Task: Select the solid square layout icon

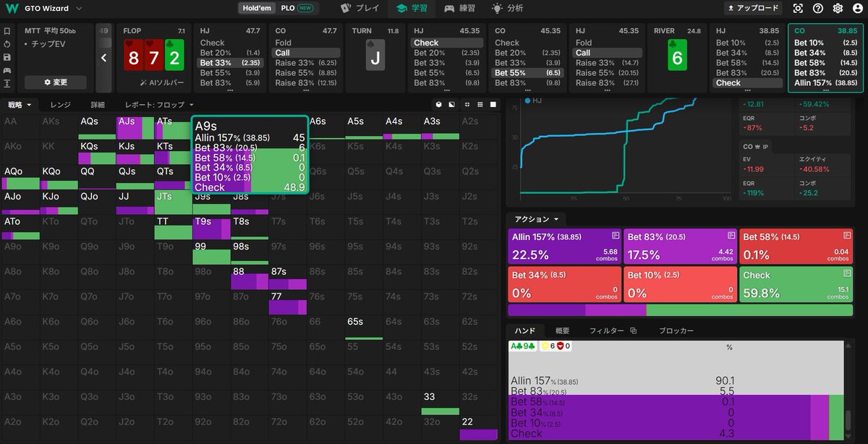Action: (x=493, y=105)
